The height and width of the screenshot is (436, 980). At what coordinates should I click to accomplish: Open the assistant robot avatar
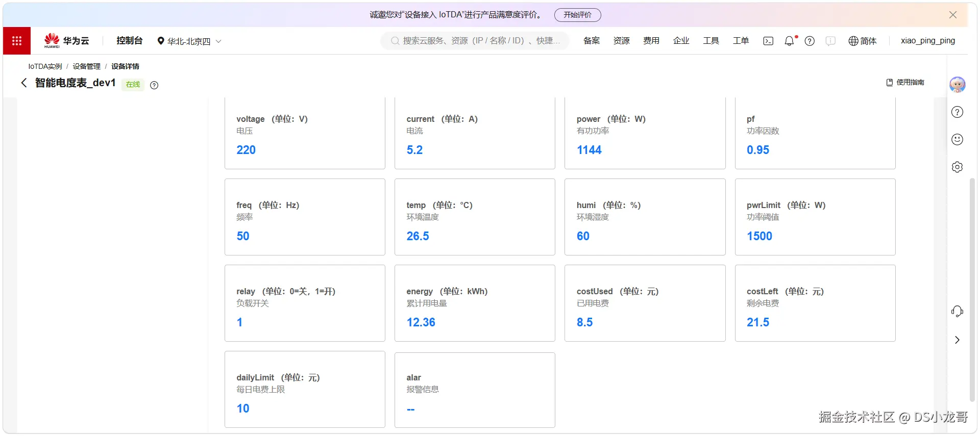pyautogui.click(x=957, y=84)
